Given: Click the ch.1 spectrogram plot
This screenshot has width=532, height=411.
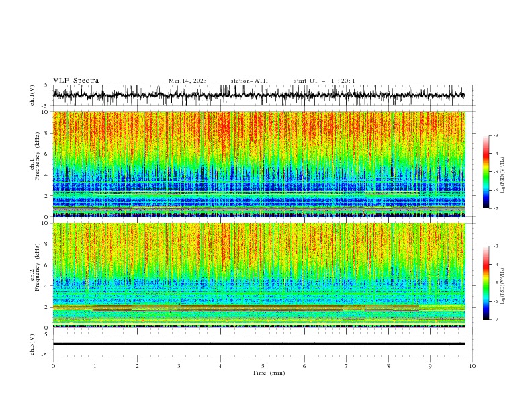Looking at the screenshot, I should click(259, 164).
